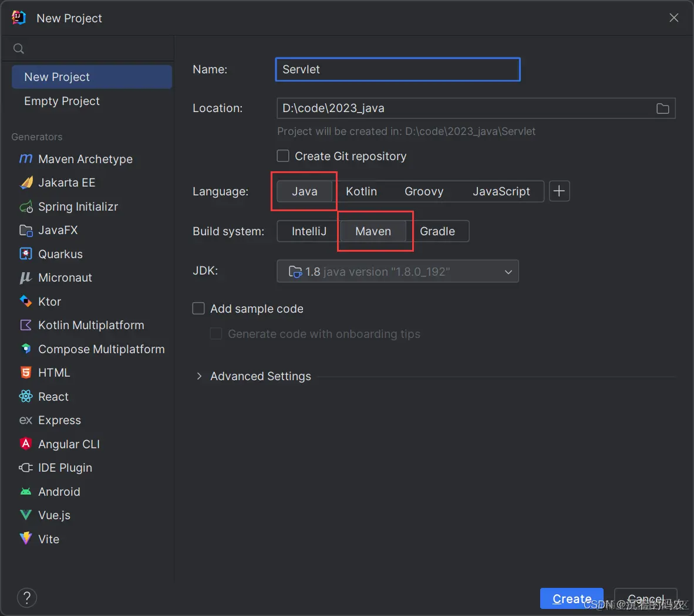Select the IDE Plugin list item

[92, 468]
